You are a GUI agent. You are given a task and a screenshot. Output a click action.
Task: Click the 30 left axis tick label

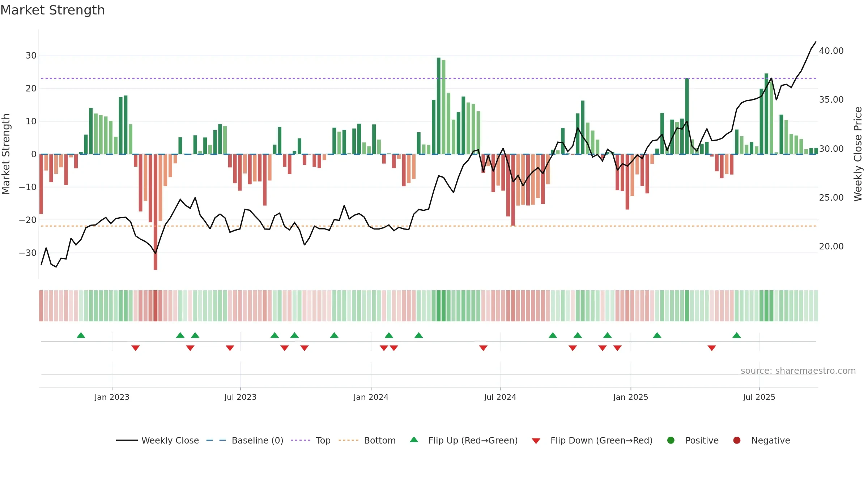pyautogui.click(x=31, y=55)
